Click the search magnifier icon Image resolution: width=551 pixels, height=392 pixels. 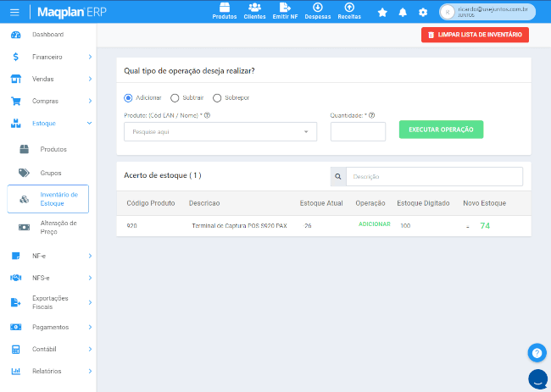338,176
